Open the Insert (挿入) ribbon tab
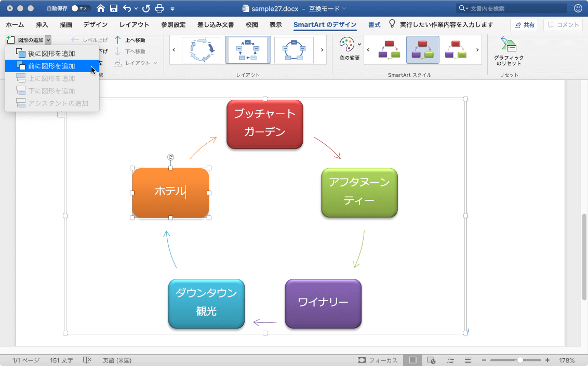 (x=42, y=25)
